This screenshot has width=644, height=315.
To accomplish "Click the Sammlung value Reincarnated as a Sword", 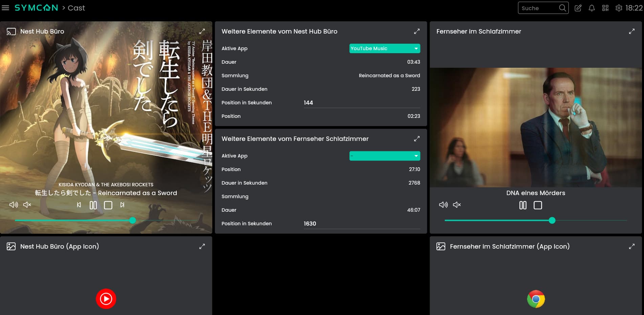I will click(x=389, y=76).
